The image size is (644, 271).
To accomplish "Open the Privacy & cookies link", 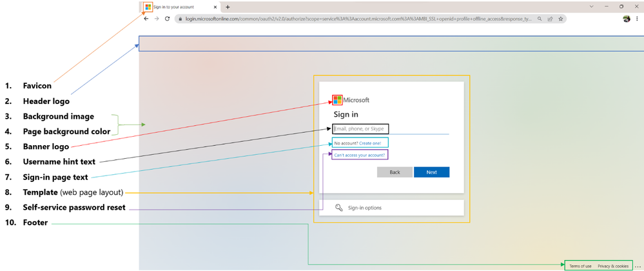I will (x=613, y=266).
